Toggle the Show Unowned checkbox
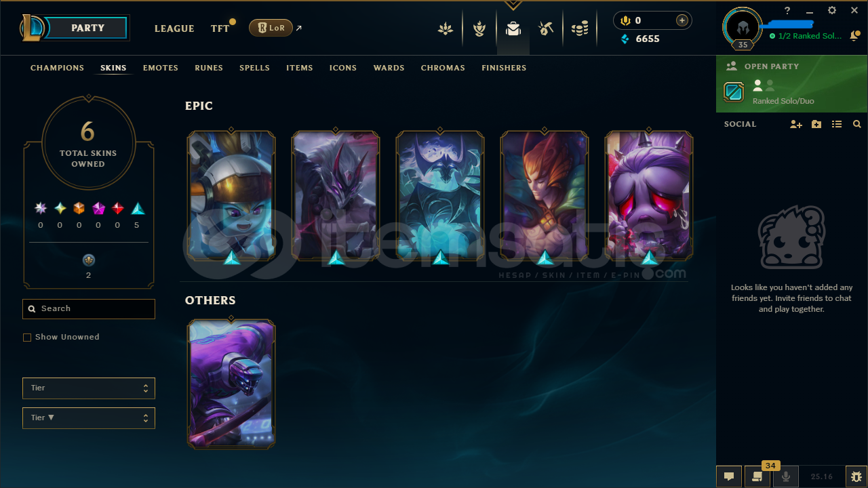Image resolution: width=868 pixels, height=488 pixels. coord(27,337)
